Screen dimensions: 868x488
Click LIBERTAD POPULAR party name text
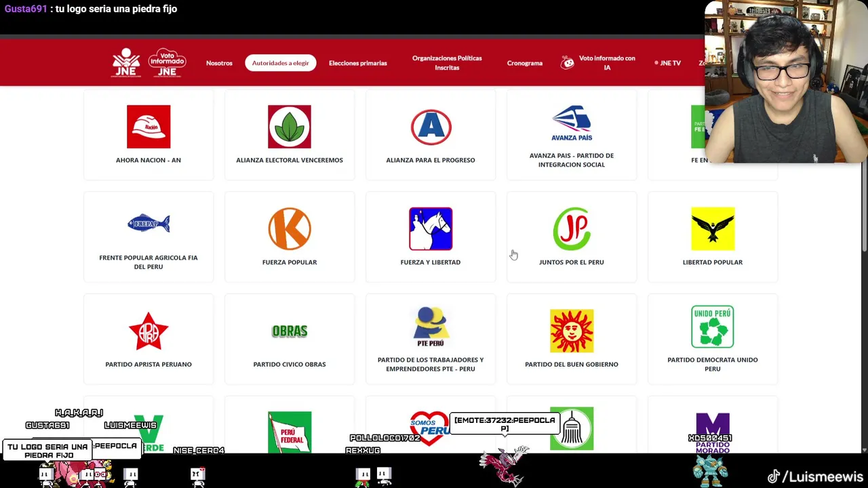pyautogui.click(x=713, y=262)
